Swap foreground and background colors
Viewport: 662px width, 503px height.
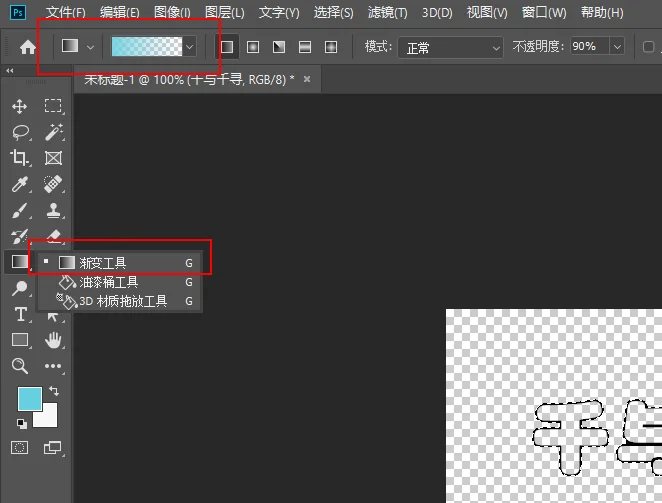tap(54, 391)
